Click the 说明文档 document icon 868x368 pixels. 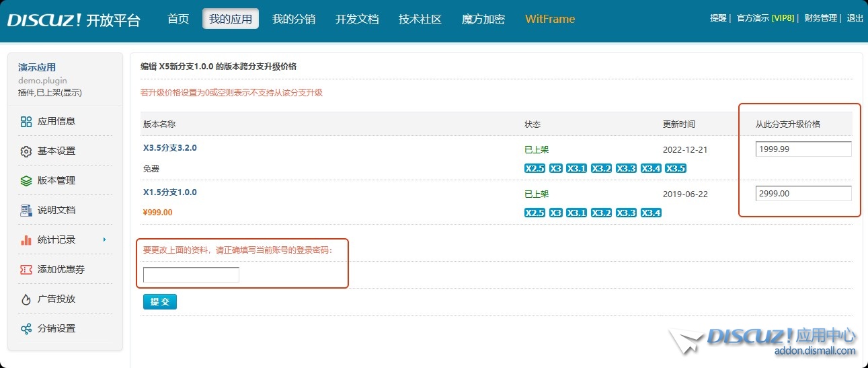pos(26,211)
